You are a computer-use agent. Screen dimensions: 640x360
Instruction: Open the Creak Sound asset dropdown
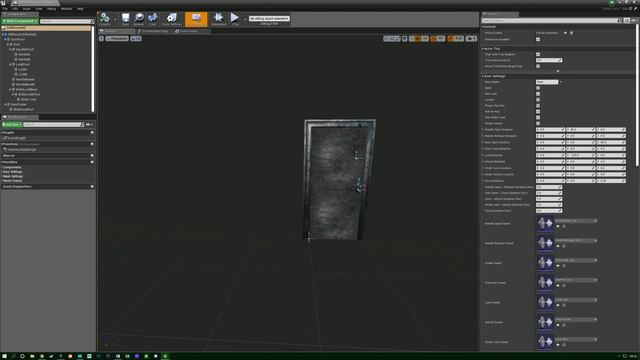pos(576,260)
